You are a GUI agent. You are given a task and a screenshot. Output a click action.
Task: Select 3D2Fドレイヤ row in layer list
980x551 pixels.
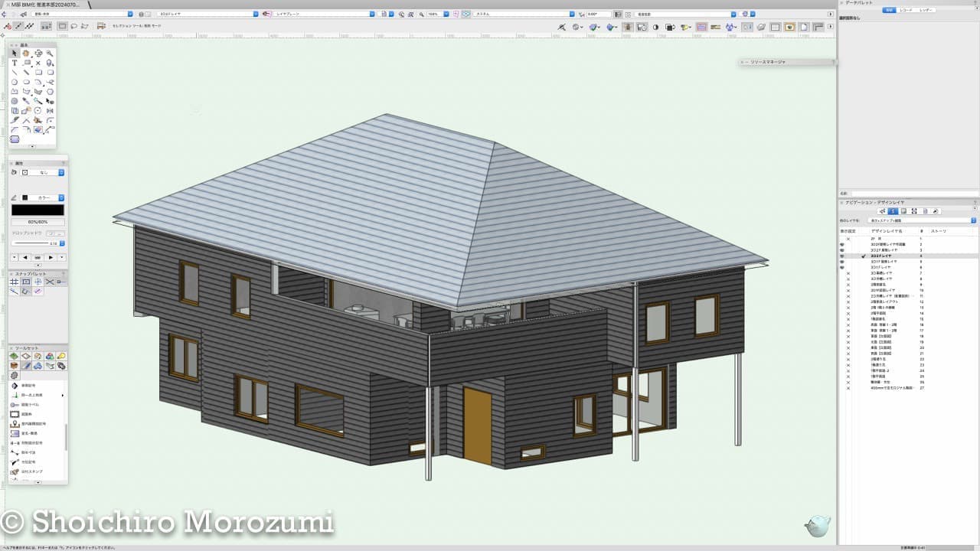click(886, 256)
